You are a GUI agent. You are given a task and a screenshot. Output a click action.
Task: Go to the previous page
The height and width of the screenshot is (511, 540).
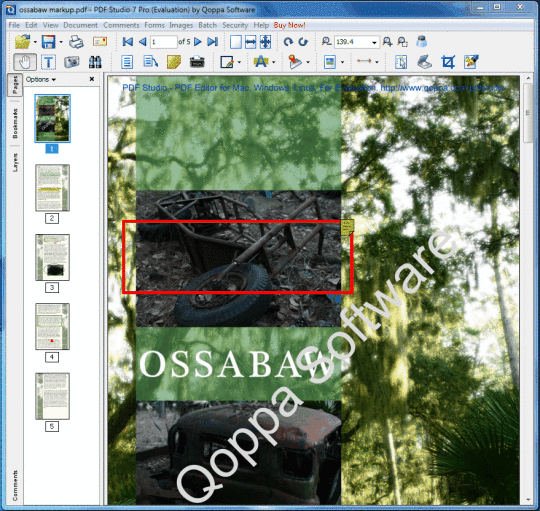coord(142,42)
